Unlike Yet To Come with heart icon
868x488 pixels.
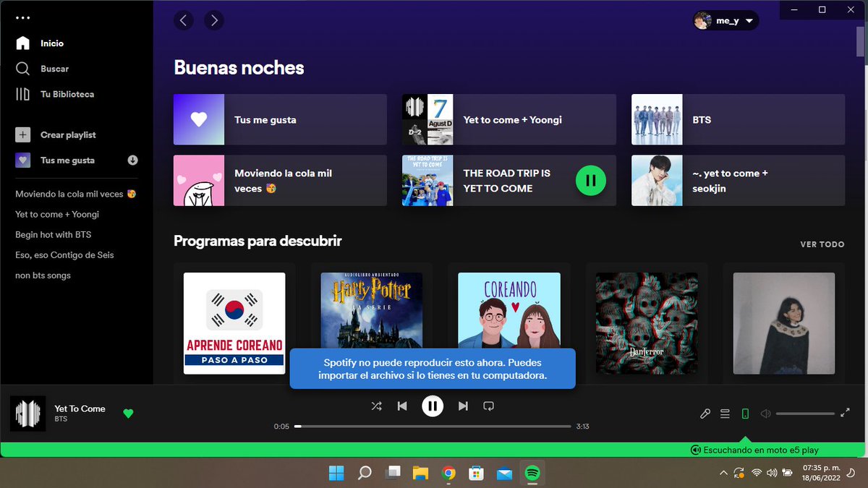point(128,414)
